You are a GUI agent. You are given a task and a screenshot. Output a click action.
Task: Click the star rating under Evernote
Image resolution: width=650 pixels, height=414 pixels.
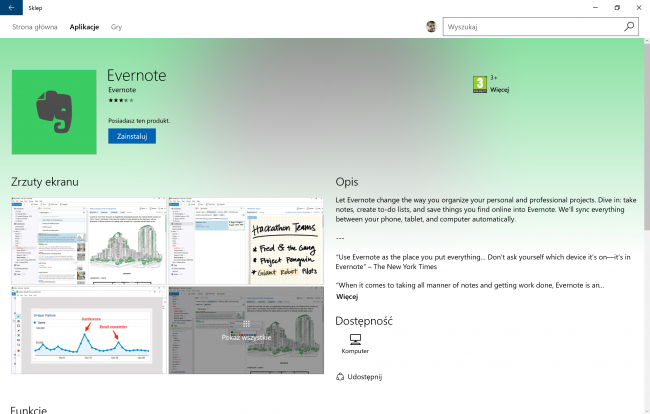tap(121, 100)
